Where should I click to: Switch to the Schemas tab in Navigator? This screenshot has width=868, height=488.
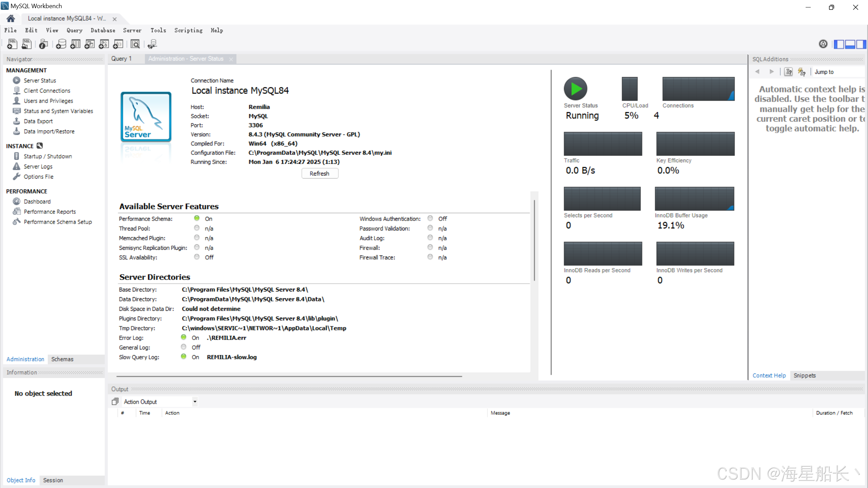(62, 359)
